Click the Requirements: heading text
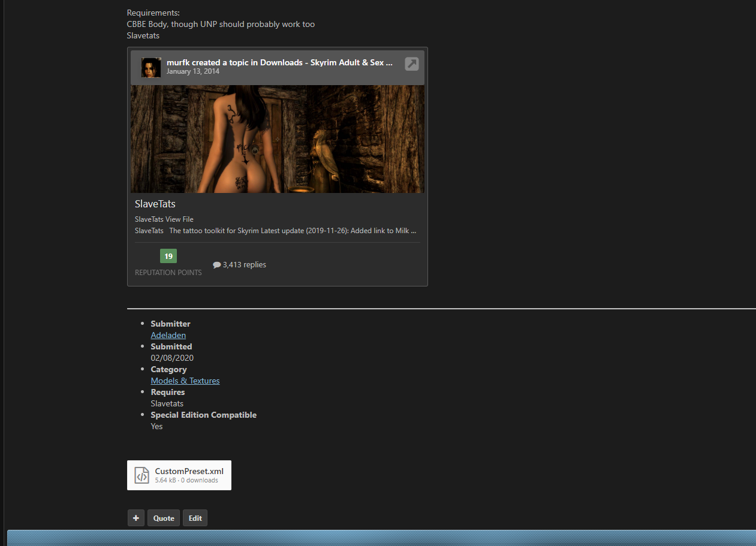Image resolution: width=756 pixels, height=546 pixels. pyautogui.click(x=153, y=13)
